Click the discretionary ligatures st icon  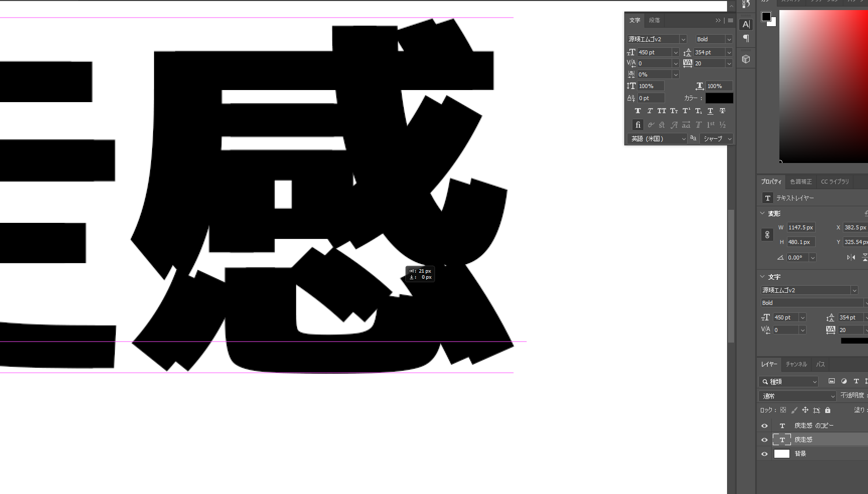pyautogui.click(x=662, y=125)
